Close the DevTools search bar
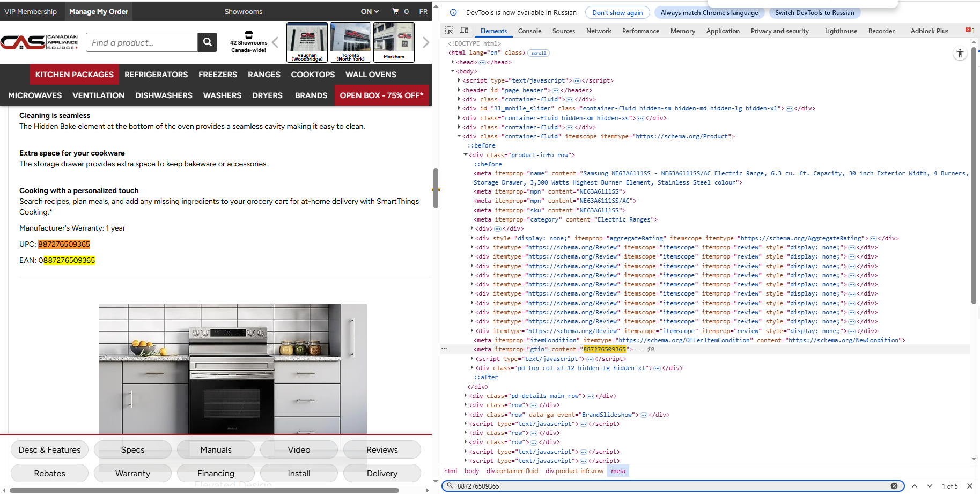980x494 pixels. (970, 486)
